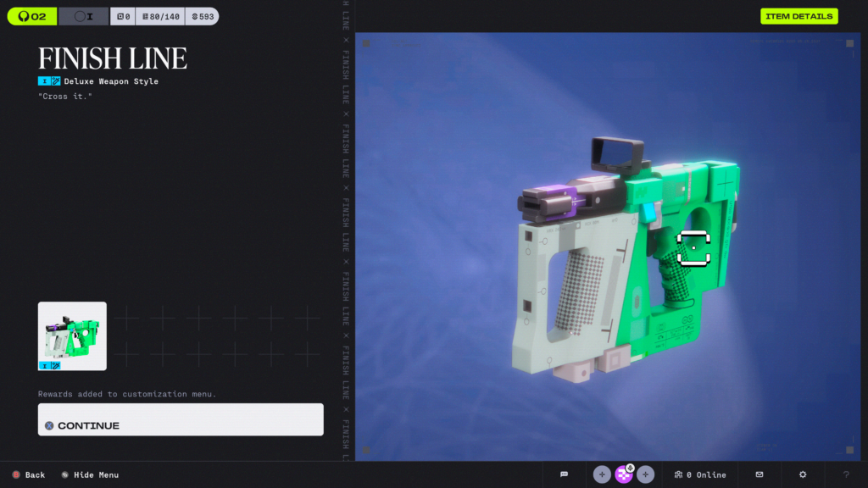Add squad member using right plus slot
This screenshot has width=868, height=488.
point(646,474)
